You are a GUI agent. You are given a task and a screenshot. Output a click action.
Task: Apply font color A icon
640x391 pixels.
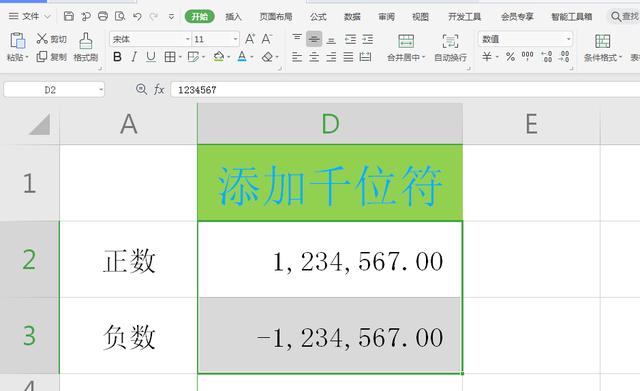[242, 57]
